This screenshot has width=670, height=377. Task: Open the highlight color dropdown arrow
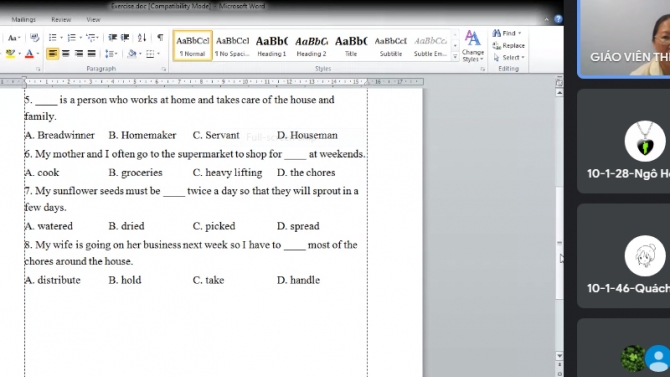pyautogui.click(x=20, y=54)
